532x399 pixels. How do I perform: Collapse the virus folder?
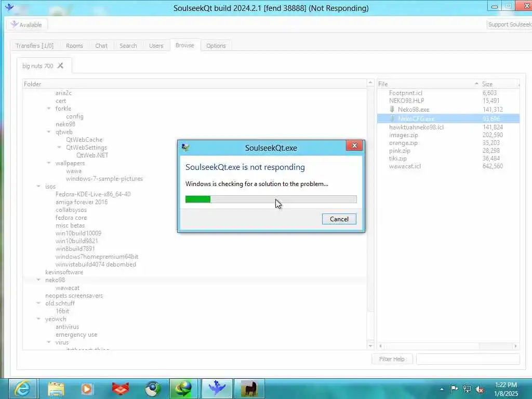[49, 342]
